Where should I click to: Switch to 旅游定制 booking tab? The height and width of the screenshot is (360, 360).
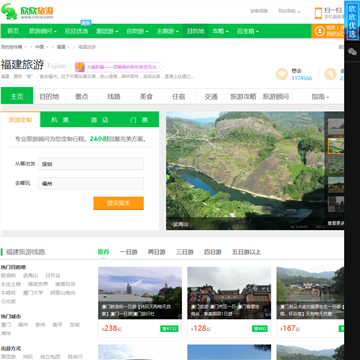[x=20, y=120]
